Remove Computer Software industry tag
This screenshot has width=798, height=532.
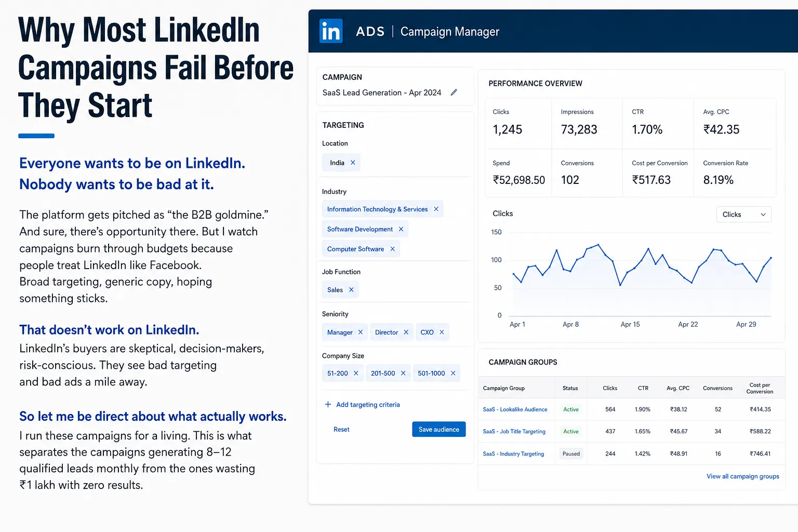[x=392, y=249]
